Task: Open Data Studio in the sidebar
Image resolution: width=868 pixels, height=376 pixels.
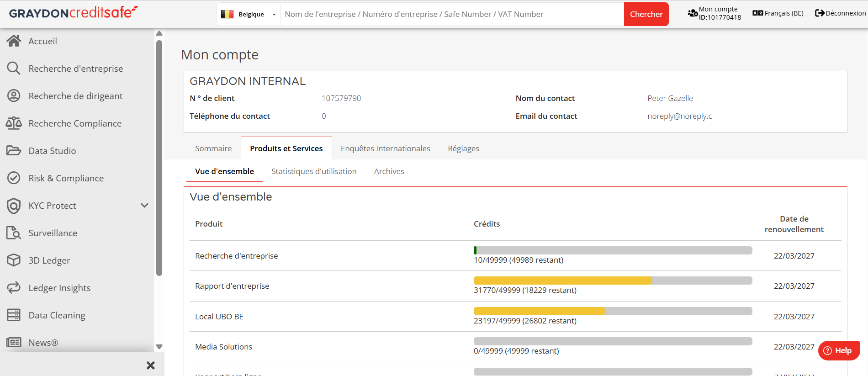Action: (x=53, y=151)
